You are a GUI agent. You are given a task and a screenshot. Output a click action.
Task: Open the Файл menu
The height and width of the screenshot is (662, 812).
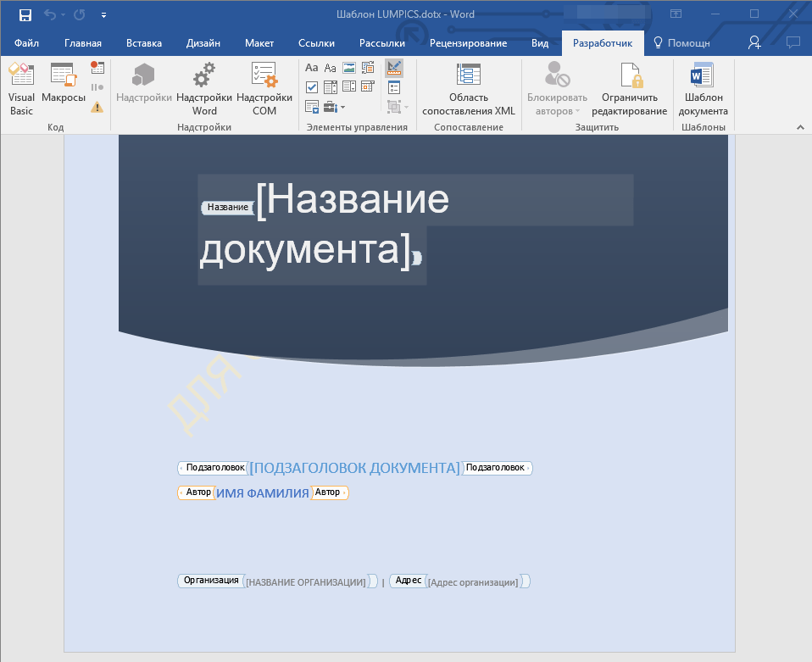click(x=26, y=43)
